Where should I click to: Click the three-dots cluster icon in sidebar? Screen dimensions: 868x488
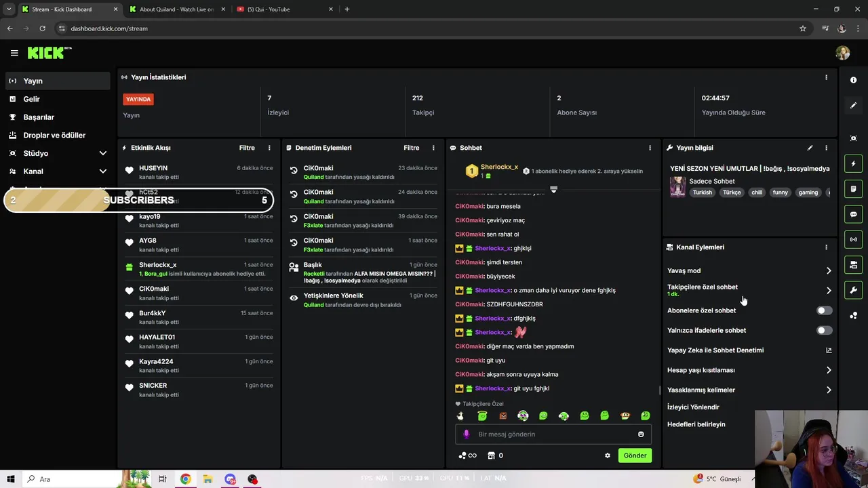click(x=853, y=315)
